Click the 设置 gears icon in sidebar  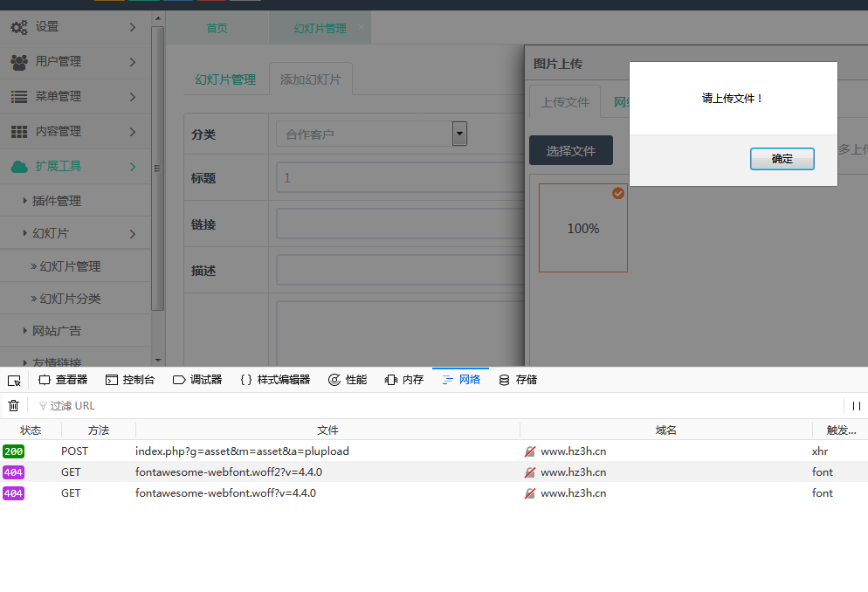[x=18, y=27]
